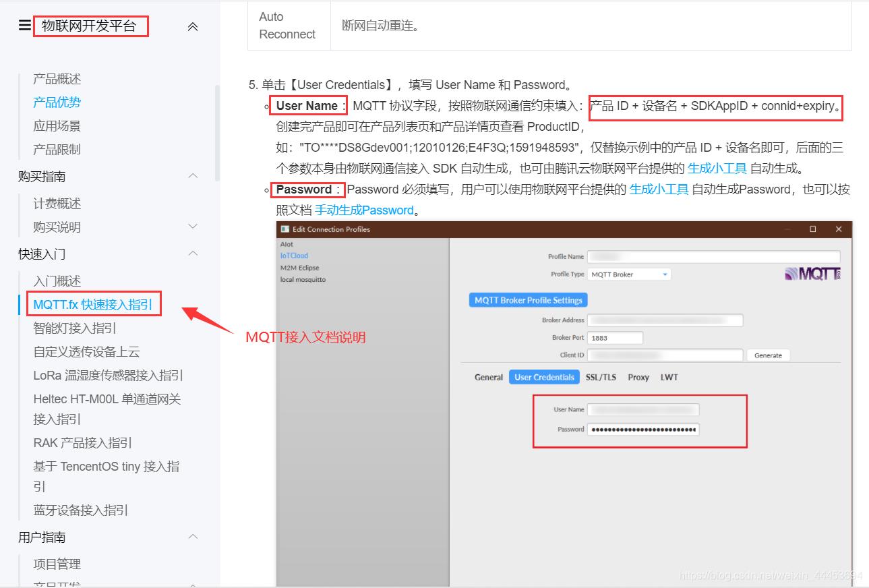Click Edit Connection Profiles window icon

284,229
